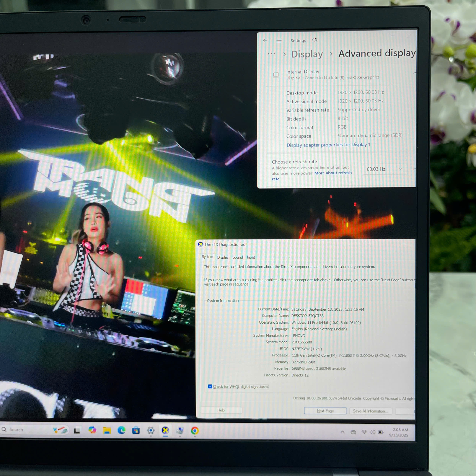The image size is (476, 476).
Task: Click computer name DESKTOP-57QGT33
Action: click(x=307, y=316)
